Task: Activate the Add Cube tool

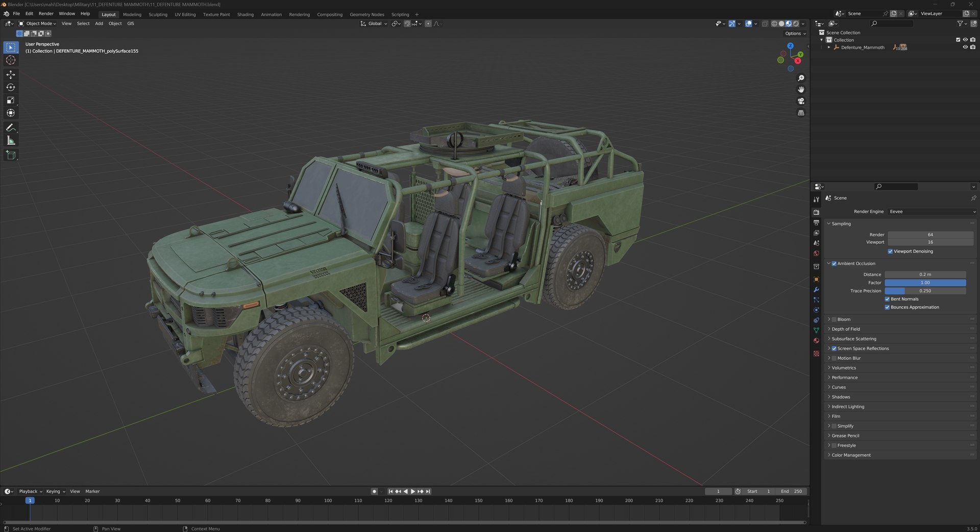Action: 11,155
